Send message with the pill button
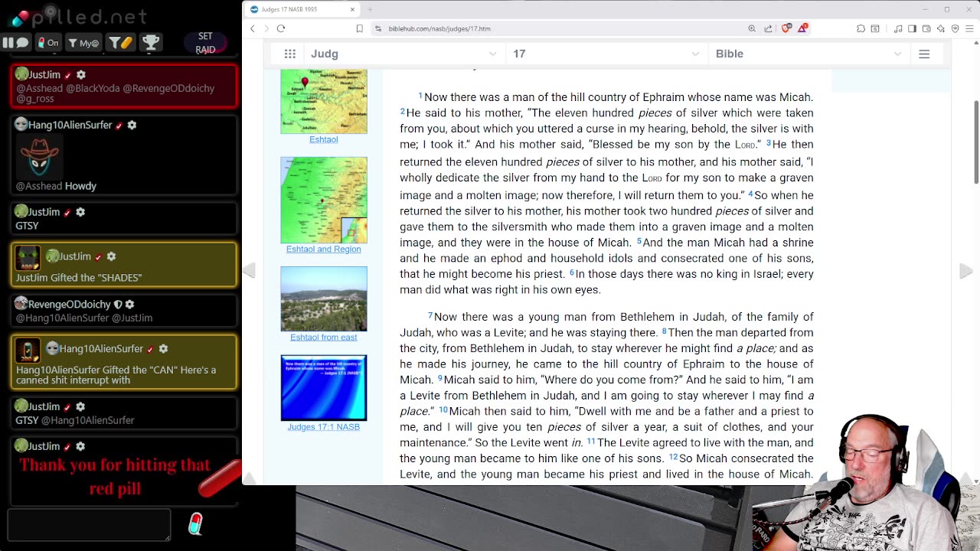Image resolution: width=980 pixels, height=551 pixels. 195,524
